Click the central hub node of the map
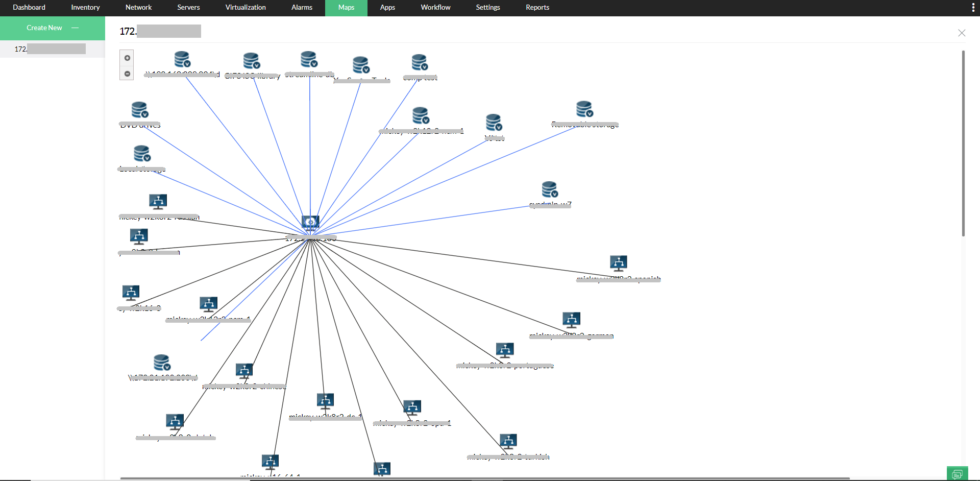980x481 pixels. [310, 222]
